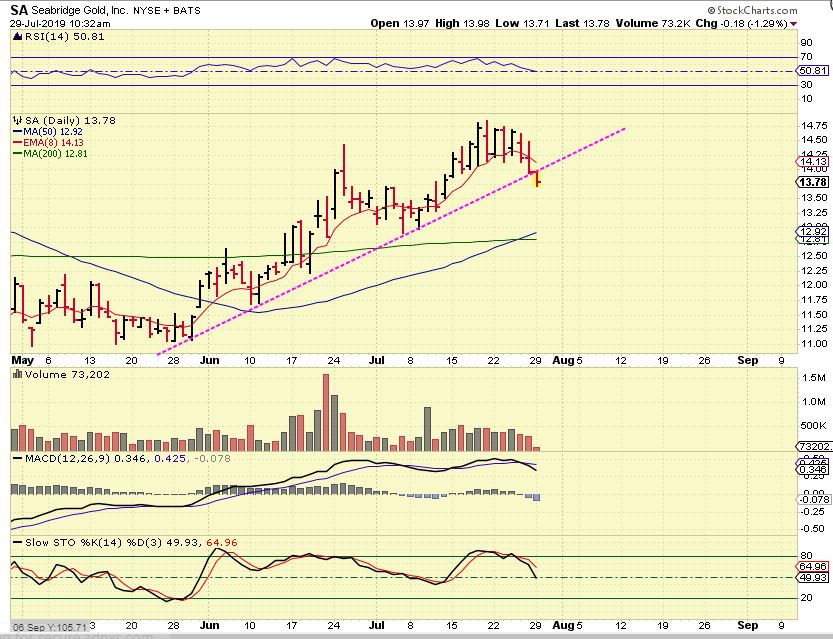Click the 14.75 price axis label

pyautogui.click(x=813, y=125)
